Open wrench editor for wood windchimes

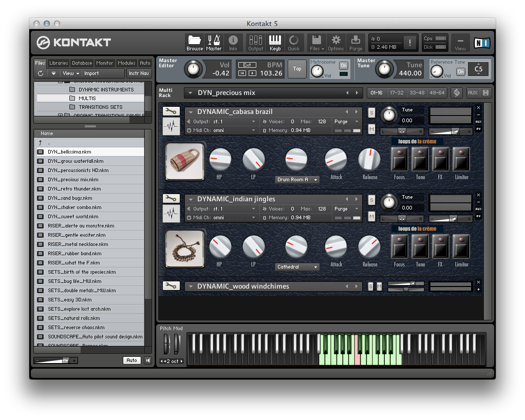coord(171,286)
